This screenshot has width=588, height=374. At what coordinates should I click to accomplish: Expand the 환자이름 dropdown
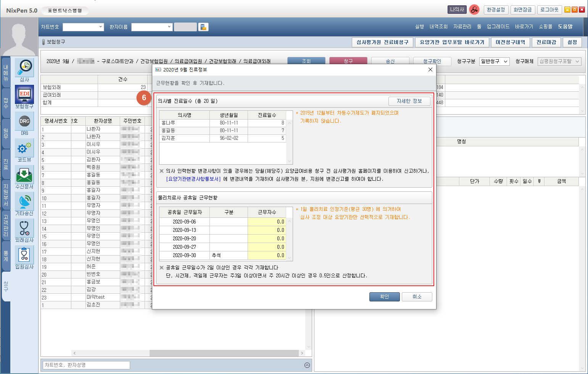[169, 27]
